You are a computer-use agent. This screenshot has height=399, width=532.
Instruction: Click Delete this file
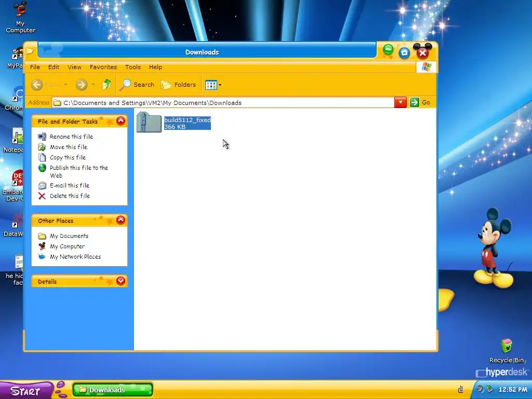[70, 196]
